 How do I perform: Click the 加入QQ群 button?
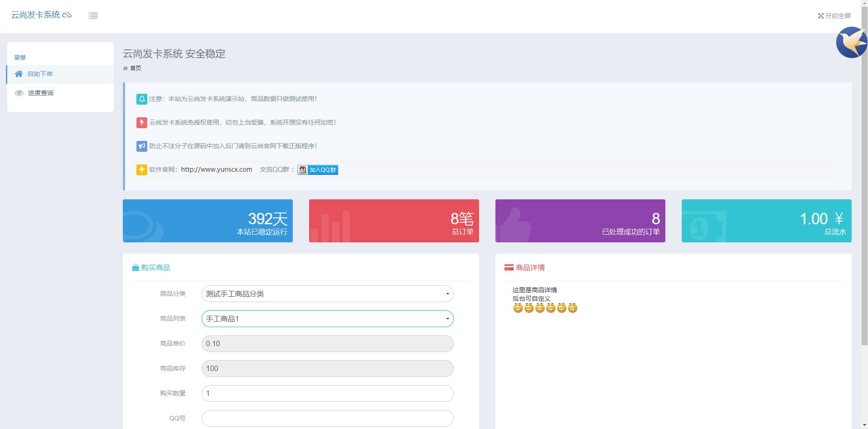(x=322, y=170)
